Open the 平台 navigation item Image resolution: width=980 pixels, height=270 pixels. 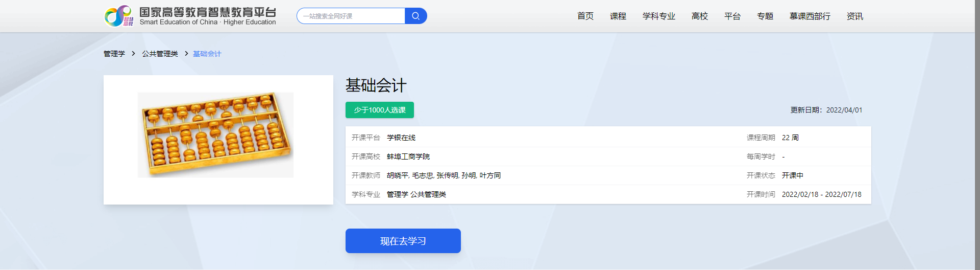[x=732, y=16]
